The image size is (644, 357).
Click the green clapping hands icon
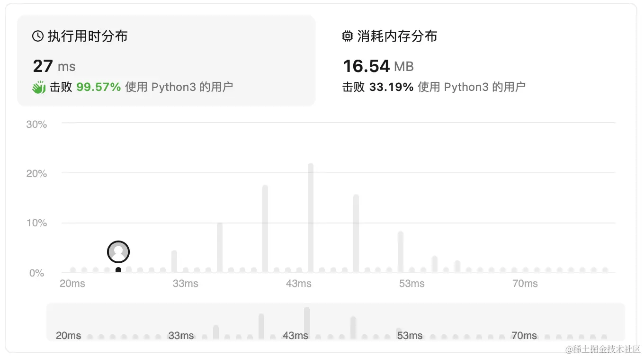point(39,87)
